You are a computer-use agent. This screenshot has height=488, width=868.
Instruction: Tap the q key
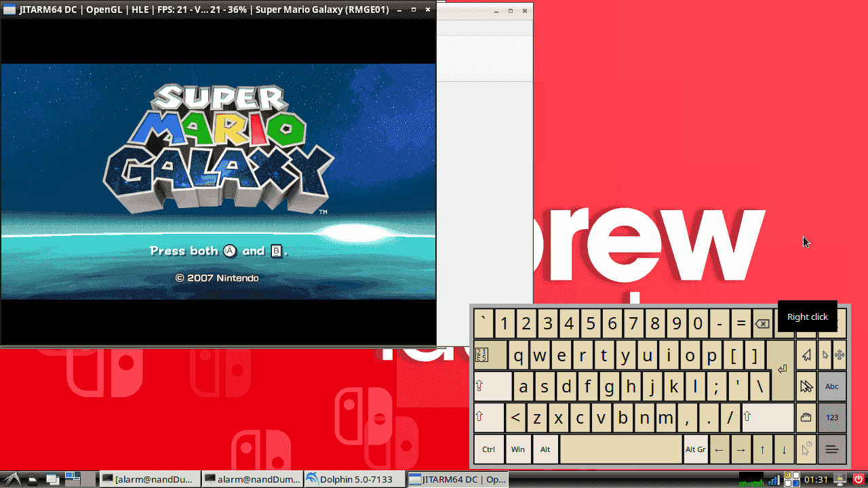tap(519, 354)
